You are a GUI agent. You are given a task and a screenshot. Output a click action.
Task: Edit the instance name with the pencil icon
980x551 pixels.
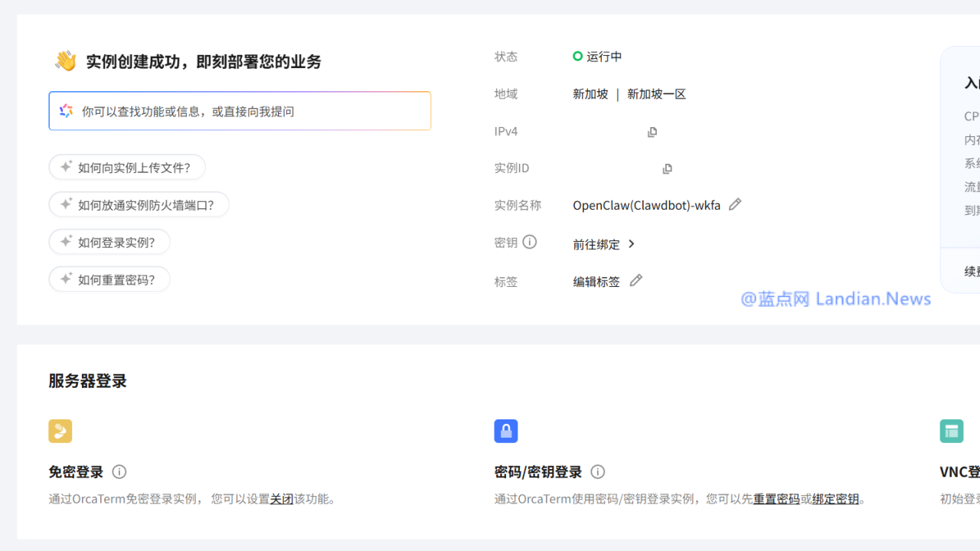point(734,204)
